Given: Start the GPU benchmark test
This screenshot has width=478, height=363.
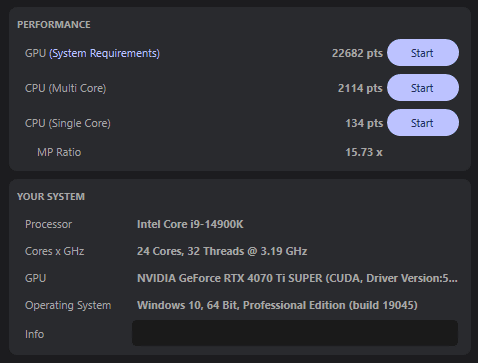Looking at the screenshot, I should coord(423,53).
